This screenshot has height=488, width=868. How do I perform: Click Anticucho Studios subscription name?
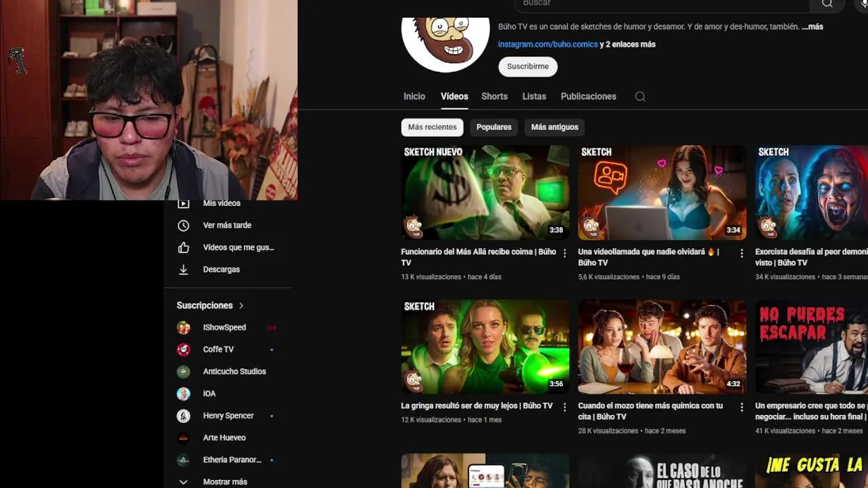[x=235, y=371]
